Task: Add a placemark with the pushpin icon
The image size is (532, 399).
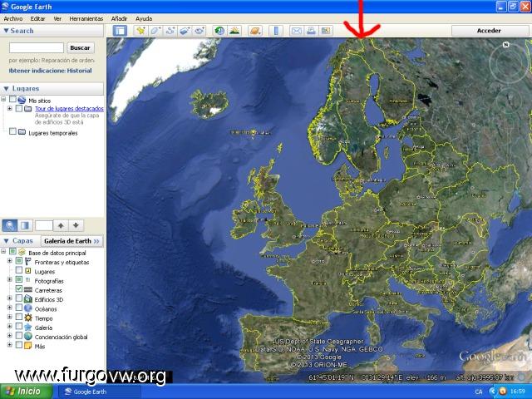Action: pos(140,31)
